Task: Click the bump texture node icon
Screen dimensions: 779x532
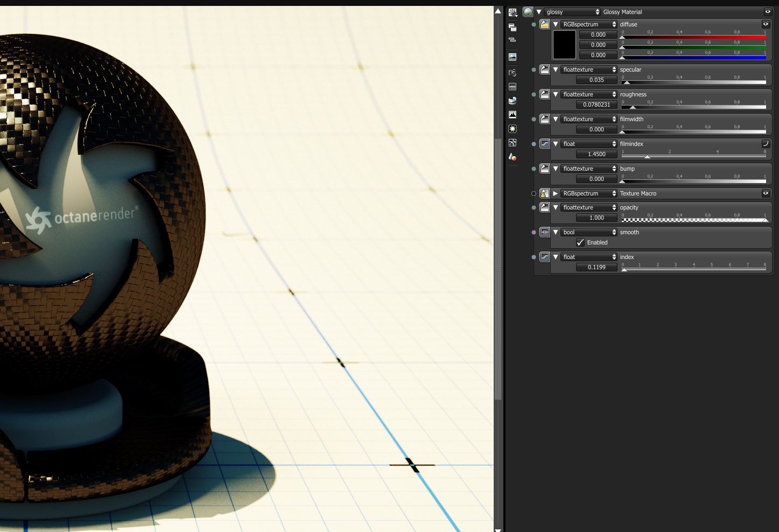Action: tap(545, 169)
